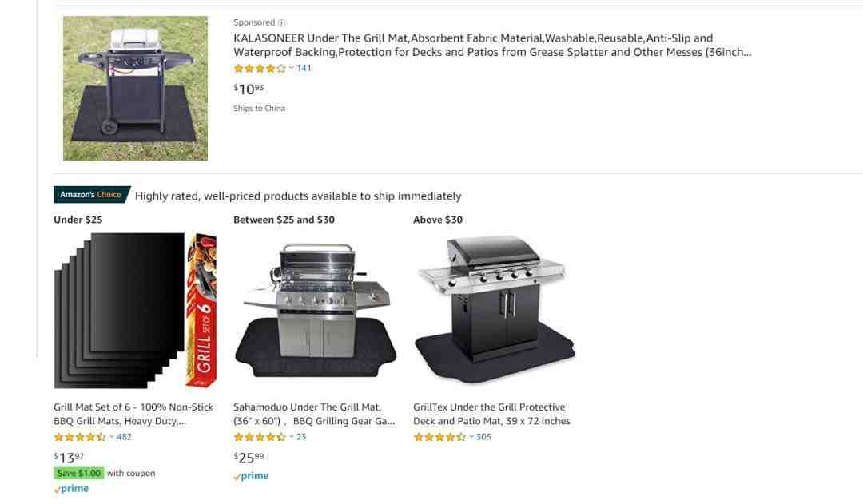Open the KALASONEER grill mat product image
Viewport: 863px width, 504px height.
point(135,88)
